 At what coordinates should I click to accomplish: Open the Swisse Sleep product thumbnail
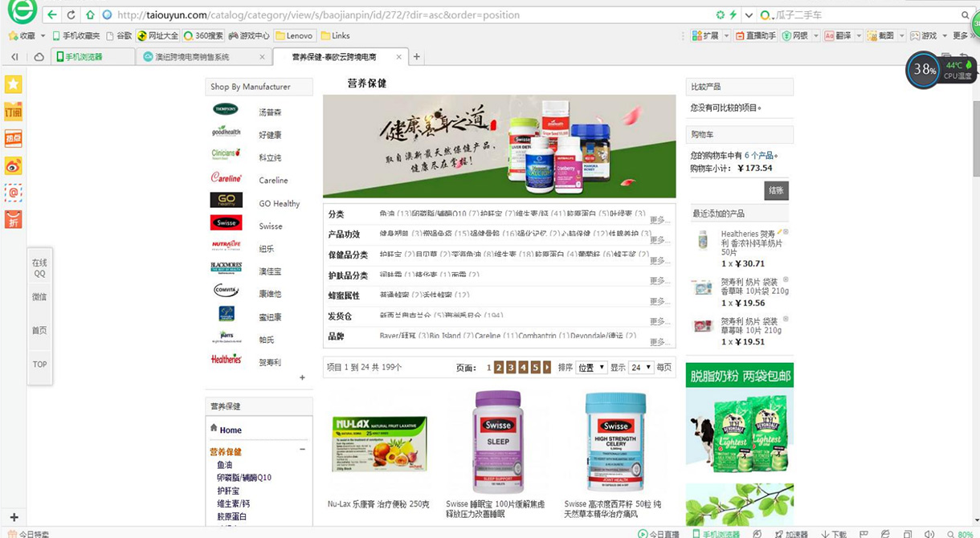coord(498,442)
